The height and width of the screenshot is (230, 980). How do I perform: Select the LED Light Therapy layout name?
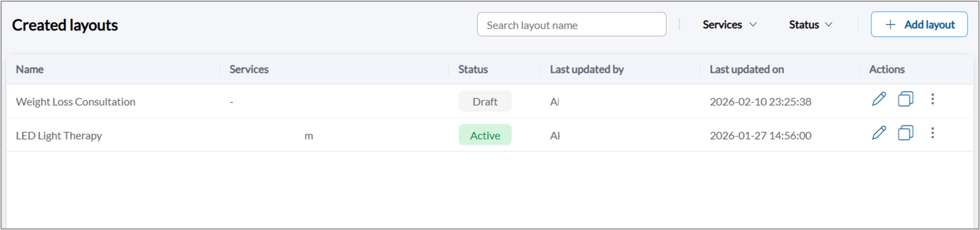pyautogui.click(x=59, y=136)
